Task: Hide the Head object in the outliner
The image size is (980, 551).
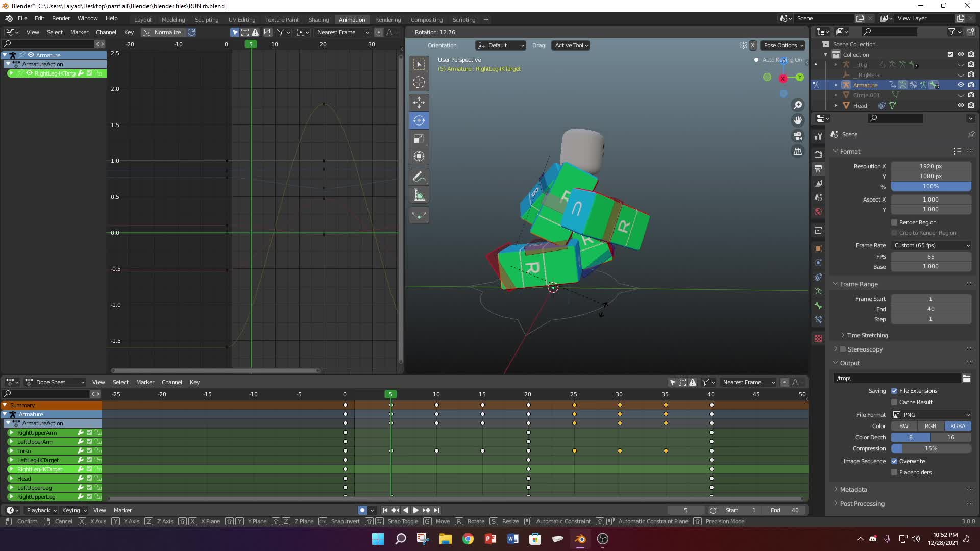Action: coord(961,105)
